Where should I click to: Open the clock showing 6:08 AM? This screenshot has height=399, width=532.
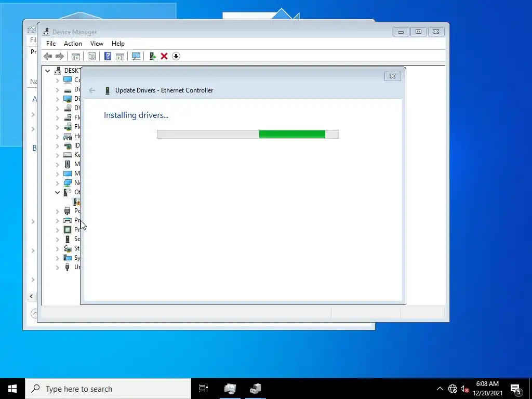487,389
